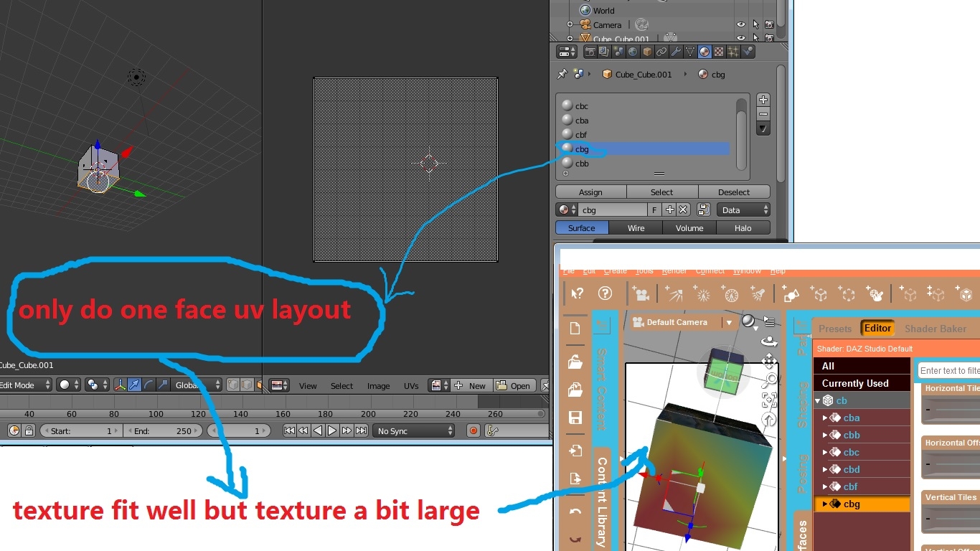Open the UVs menu in image editor
The height and width of the screenshot is (551, 980).
pyautogui.click(x=411, y=386)
